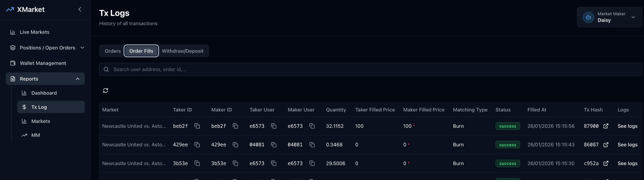Copy Maker User e6573 in first row

click(x=312, y=126)
